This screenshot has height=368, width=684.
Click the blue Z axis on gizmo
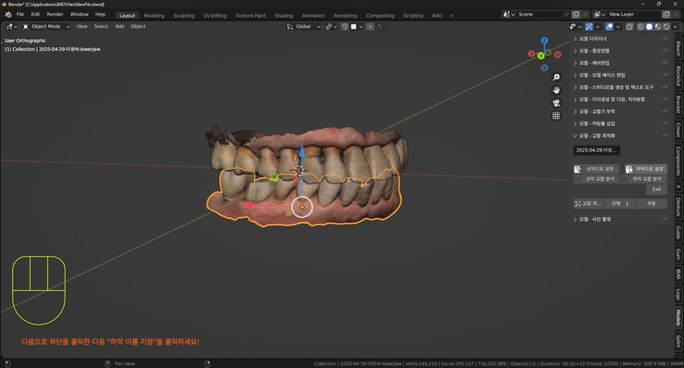coord(544,41)
